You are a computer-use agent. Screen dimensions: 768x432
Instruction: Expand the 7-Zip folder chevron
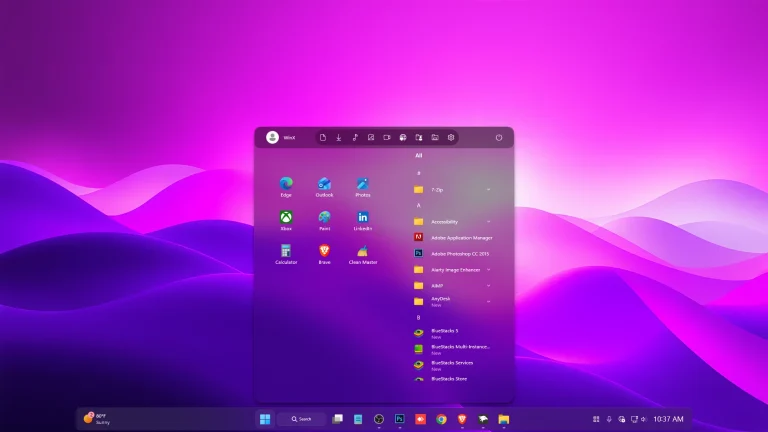[488, 190]
